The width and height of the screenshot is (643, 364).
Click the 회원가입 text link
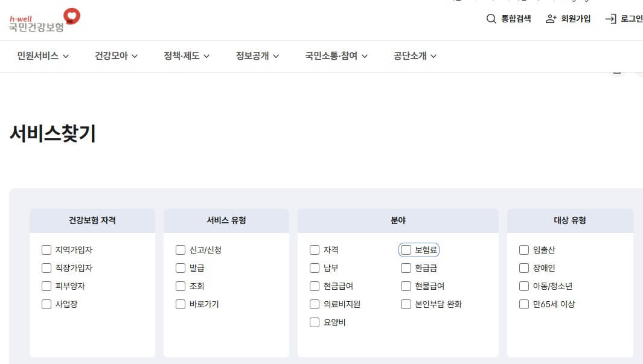tap(575, 19)
